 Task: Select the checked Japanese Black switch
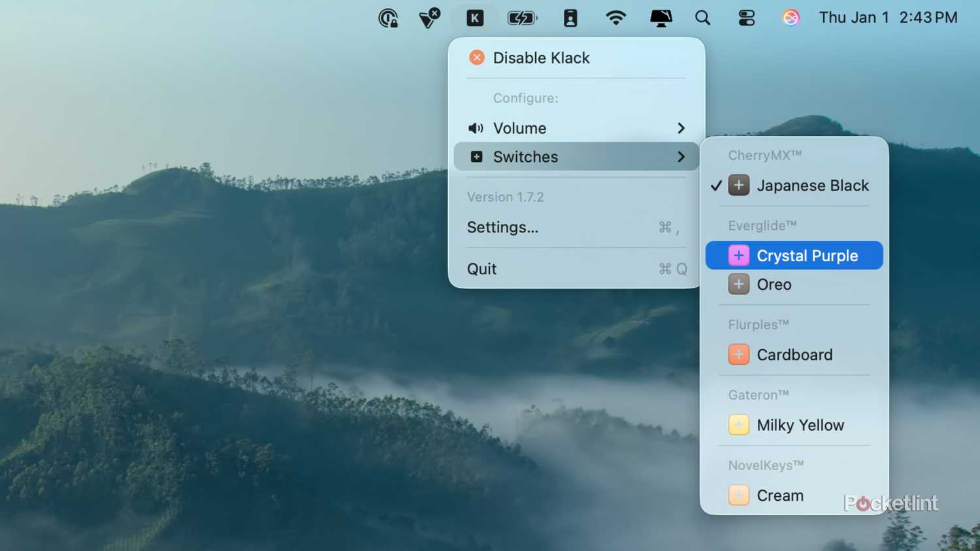(x=813, y=185)
